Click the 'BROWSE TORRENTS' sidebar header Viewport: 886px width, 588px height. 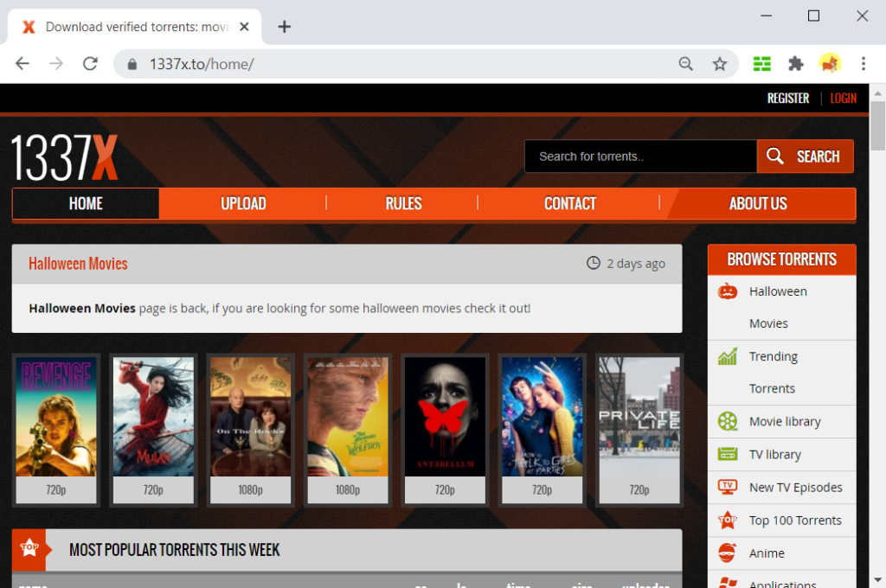[782, 259]
